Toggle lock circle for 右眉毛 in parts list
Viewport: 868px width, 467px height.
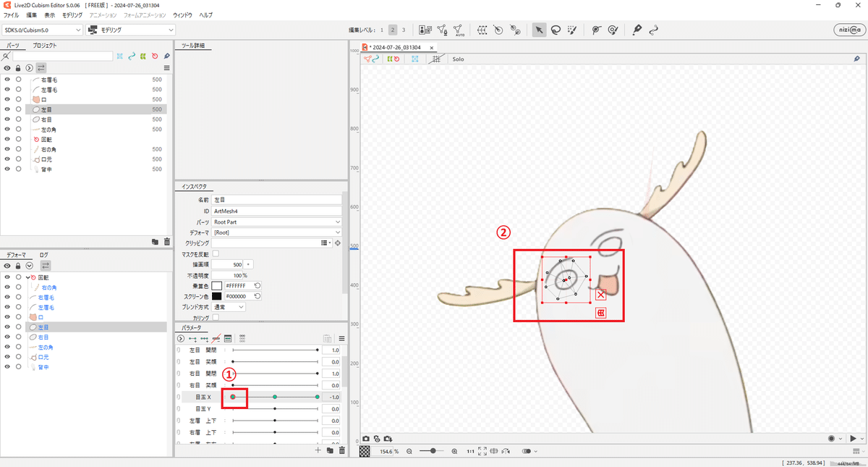click(18, 80)
